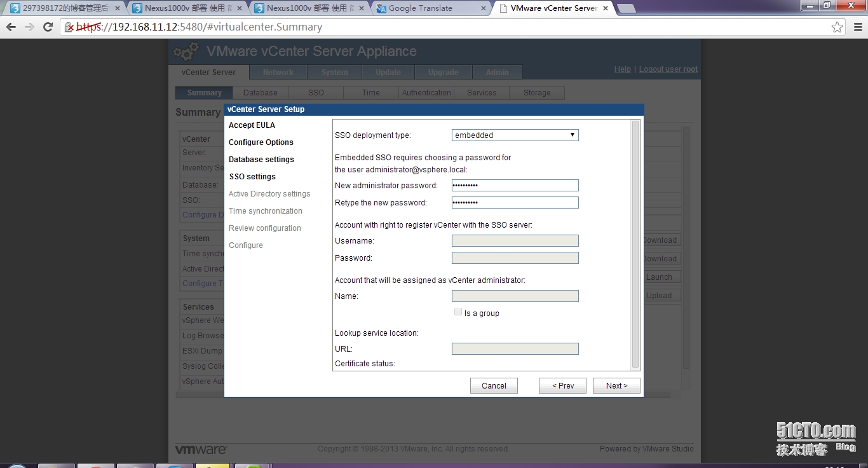Click vCenter administrator Name field
Viewport: 868px width, 468px height.
pyautogui.click(x=515, y=296)
